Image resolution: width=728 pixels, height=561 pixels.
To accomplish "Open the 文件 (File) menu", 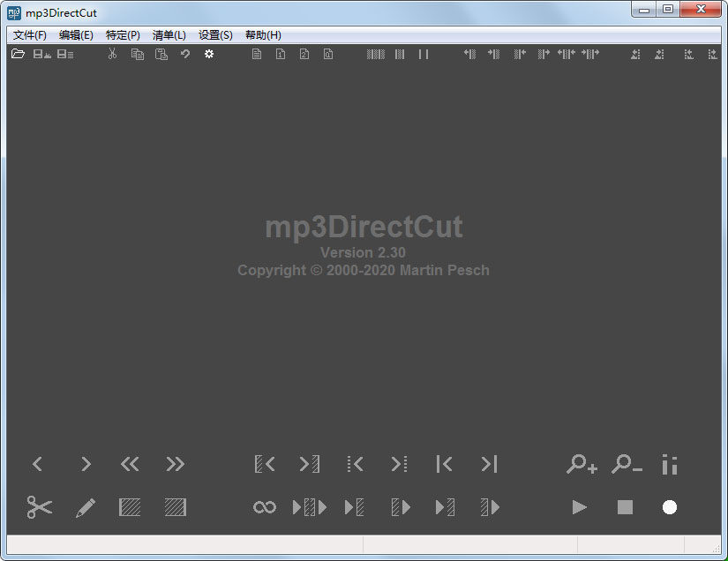I will pyautogui.click(x=27, y=35).
